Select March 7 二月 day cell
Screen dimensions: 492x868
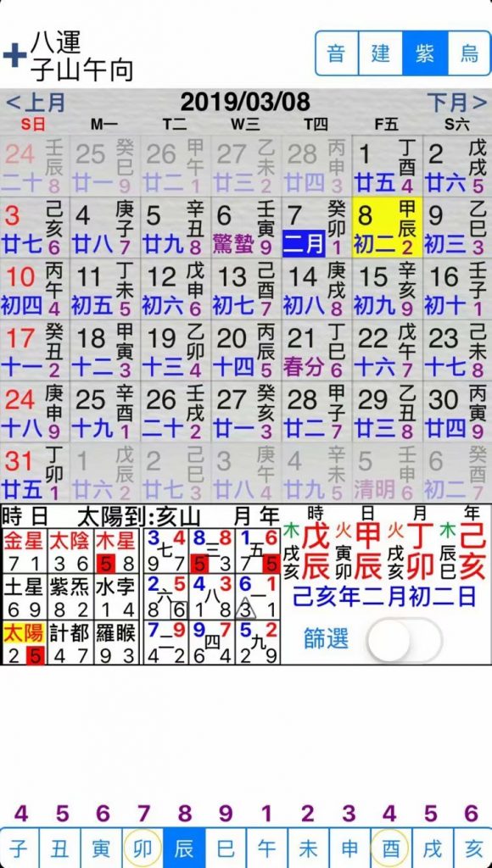tap(316, 226)
